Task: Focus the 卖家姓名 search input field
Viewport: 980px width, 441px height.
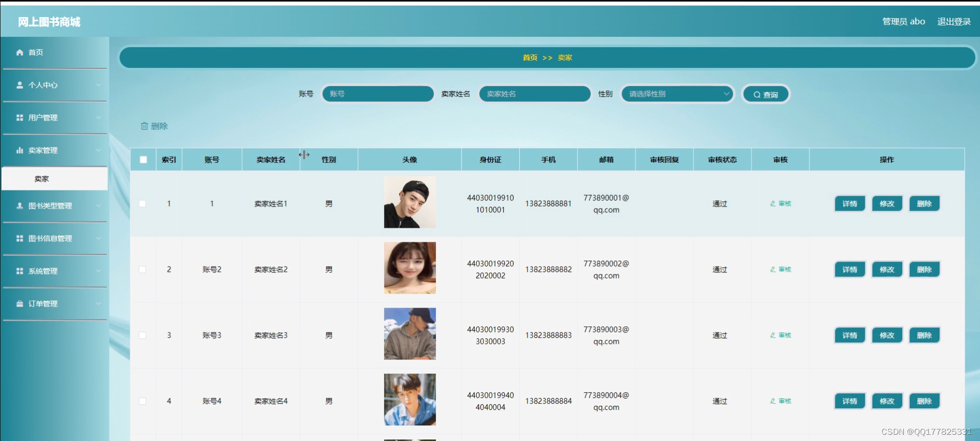Action: [x=535, y=94]
